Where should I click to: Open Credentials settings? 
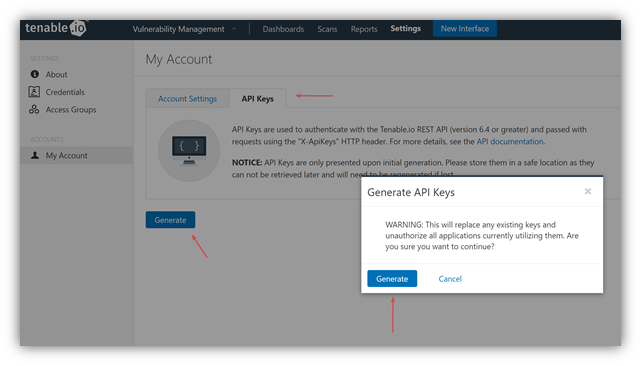point(65,92)
